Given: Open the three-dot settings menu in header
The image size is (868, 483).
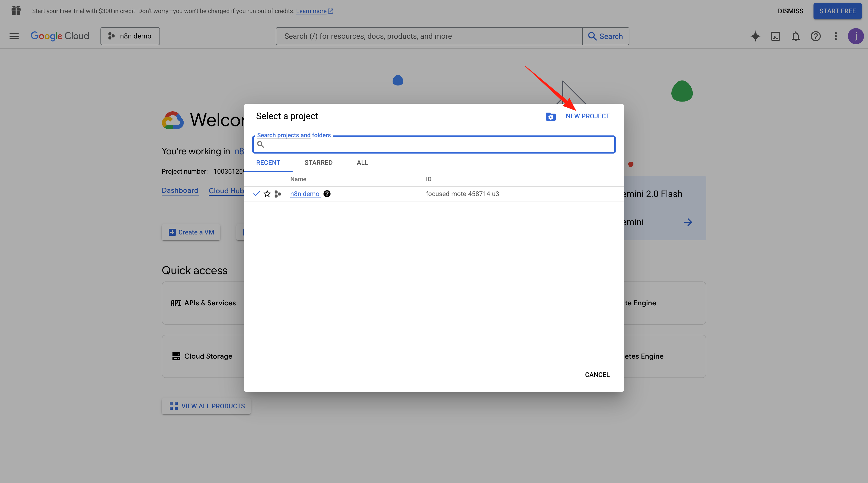Looking at the screenshot, I should coord(836,36).
